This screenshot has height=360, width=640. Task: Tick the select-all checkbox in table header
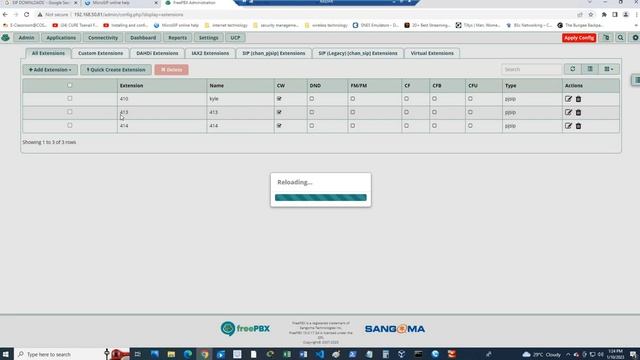coord(70,85)
